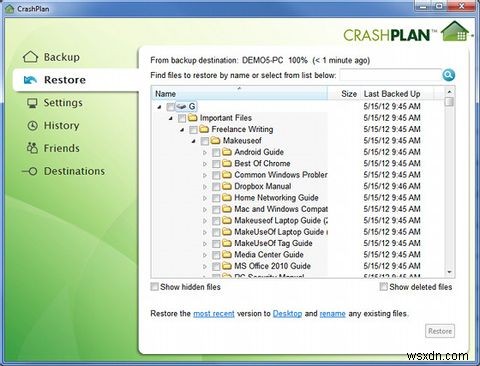Check the Freelance Writing checkbox

click(193, 129)
